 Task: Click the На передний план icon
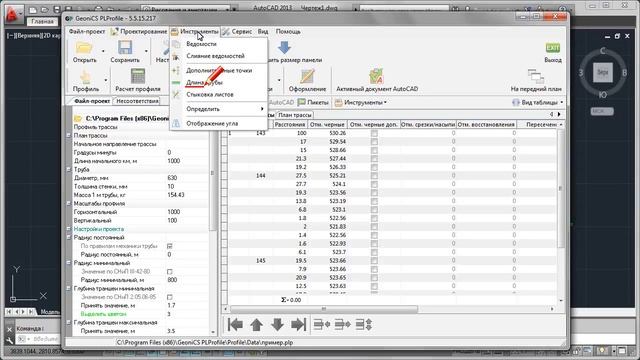[536, 77]
